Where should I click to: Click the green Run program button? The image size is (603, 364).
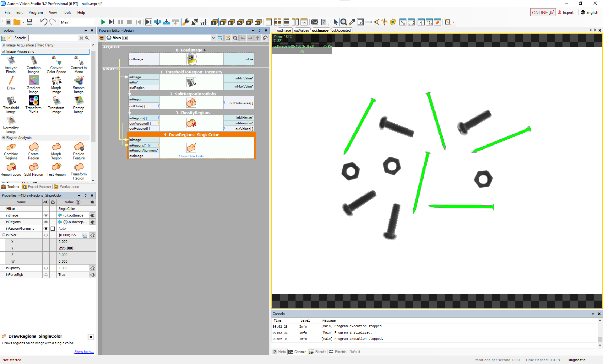point(103,22)
